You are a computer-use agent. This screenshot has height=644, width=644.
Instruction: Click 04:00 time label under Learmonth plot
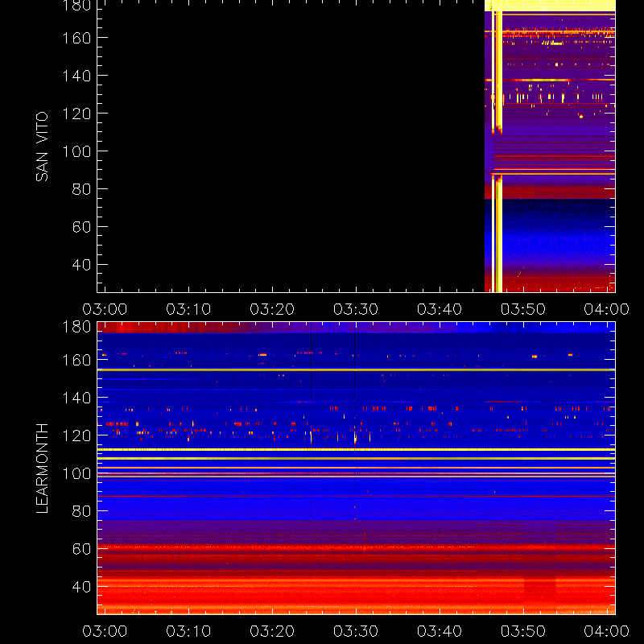(607, 631)
